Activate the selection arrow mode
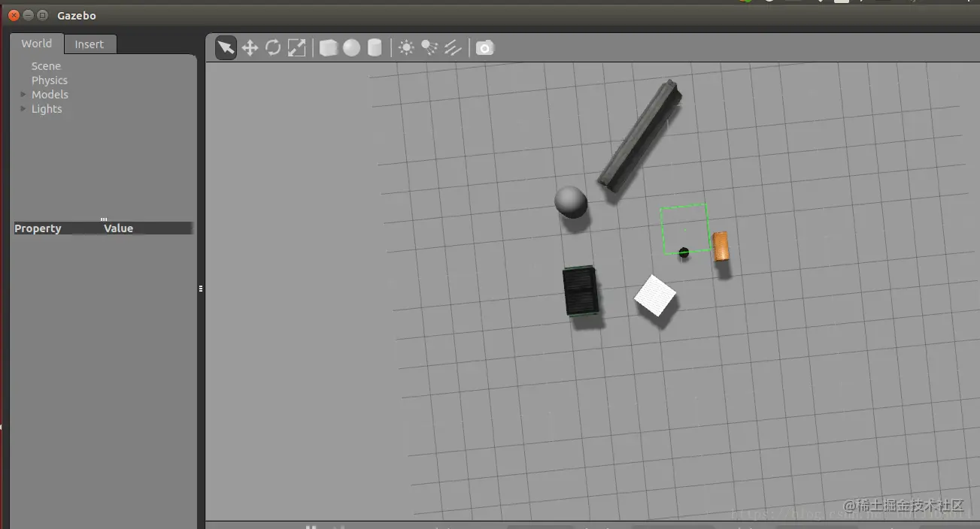 (x=226, y=48)
